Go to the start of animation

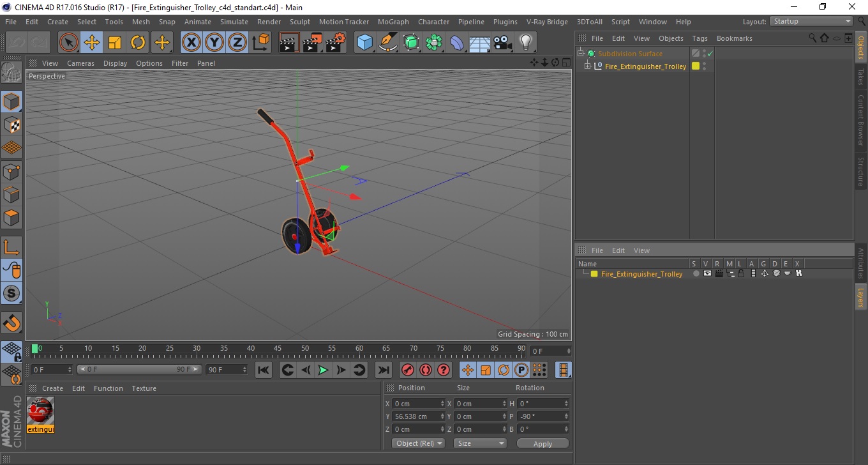coord(263,370)
